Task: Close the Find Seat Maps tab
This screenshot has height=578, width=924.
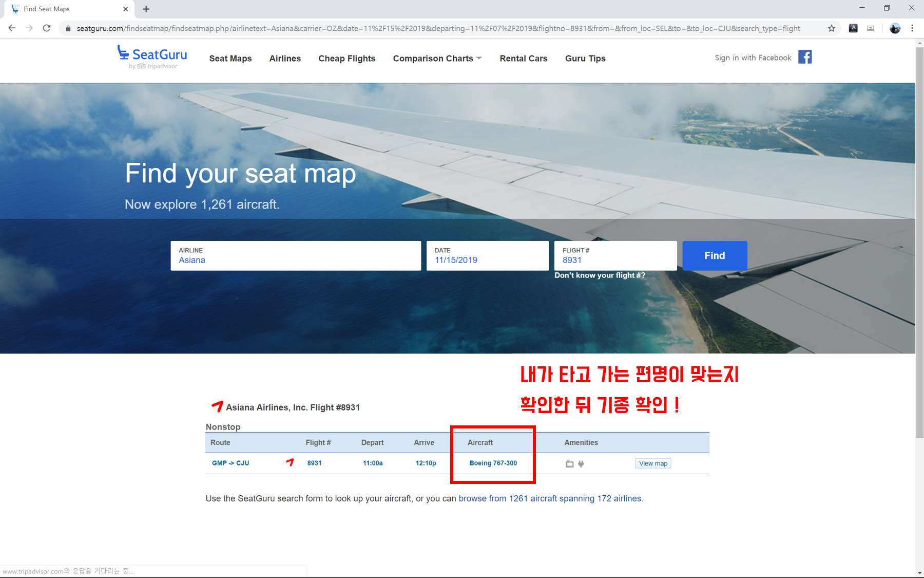Action: click(126, 9)
